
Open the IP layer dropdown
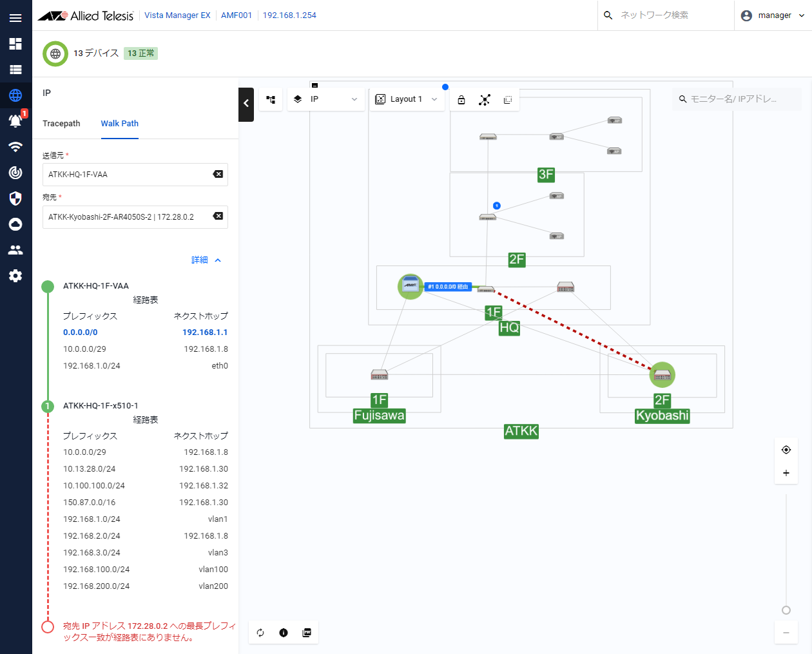tap(326, 99)
